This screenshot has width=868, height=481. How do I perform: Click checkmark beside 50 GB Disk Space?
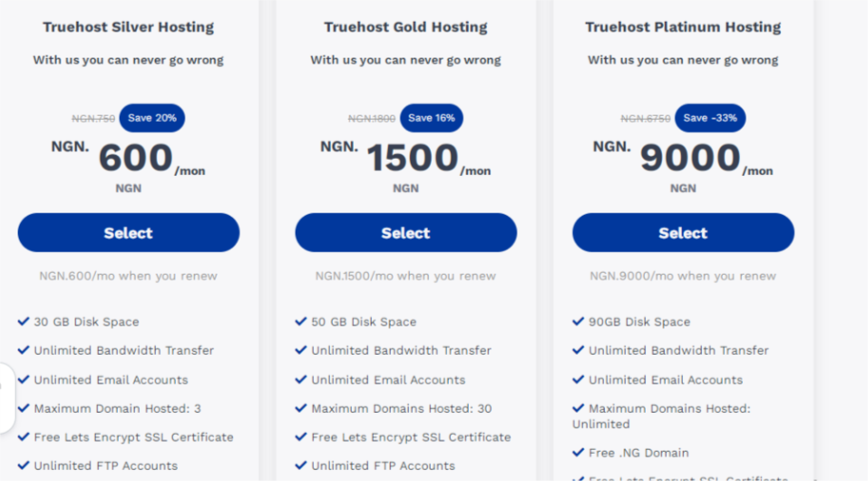click(x=300, y=321)
